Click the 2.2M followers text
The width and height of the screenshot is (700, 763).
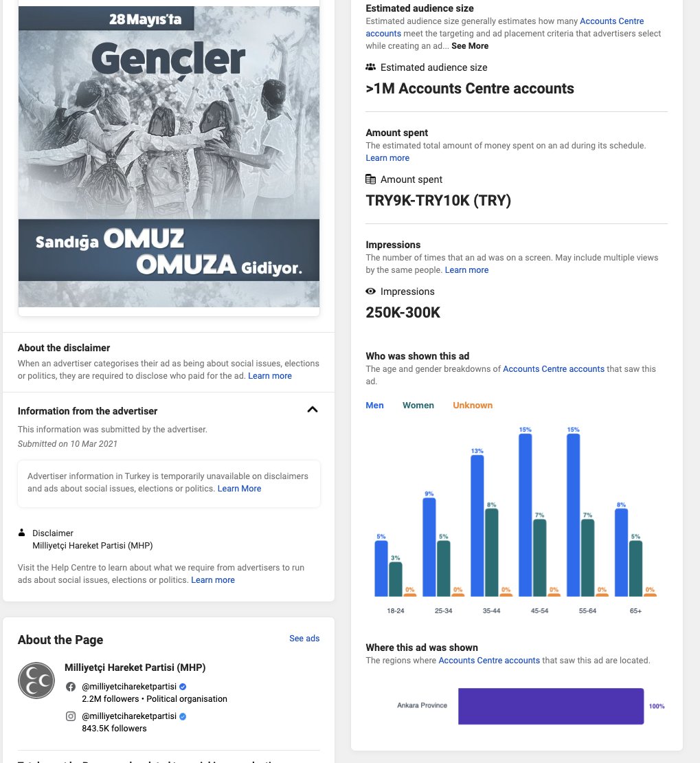pos(111,699)
